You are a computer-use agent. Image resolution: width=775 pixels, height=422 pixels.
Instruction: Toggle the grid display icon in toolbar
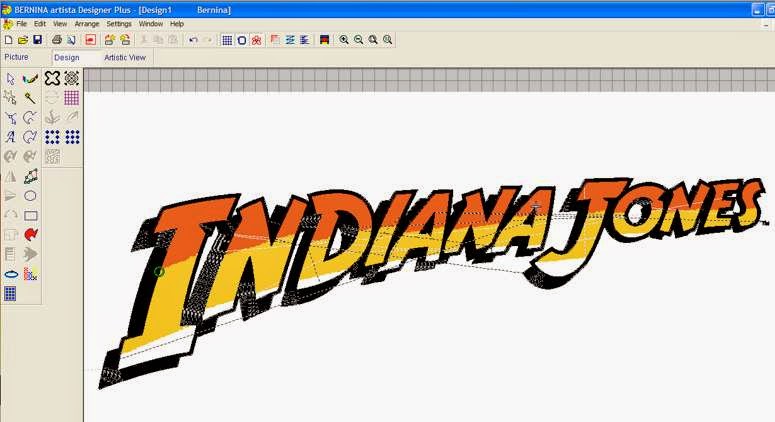pyautogui.click(x=227, y=40)
